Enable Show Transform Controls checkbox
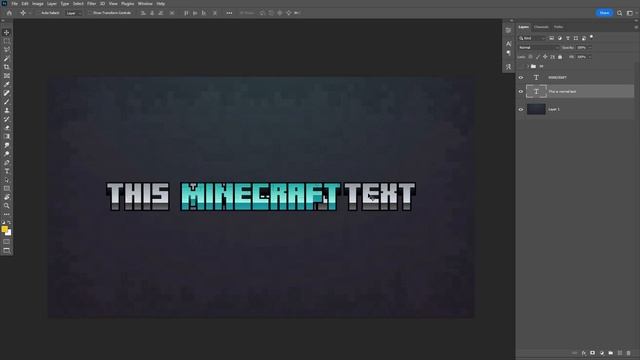The height and width of the screenshot is (360, 640). (x=90, y=13)
